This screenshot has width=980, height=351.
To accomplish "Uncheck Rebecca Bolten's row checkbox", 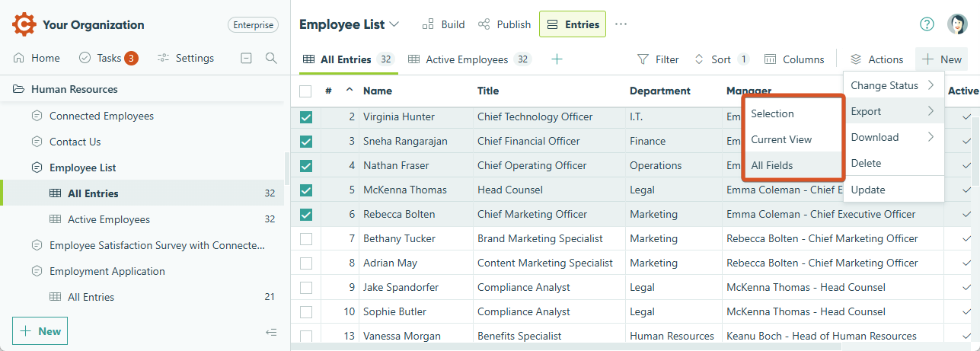I will [x=305, y=215].
